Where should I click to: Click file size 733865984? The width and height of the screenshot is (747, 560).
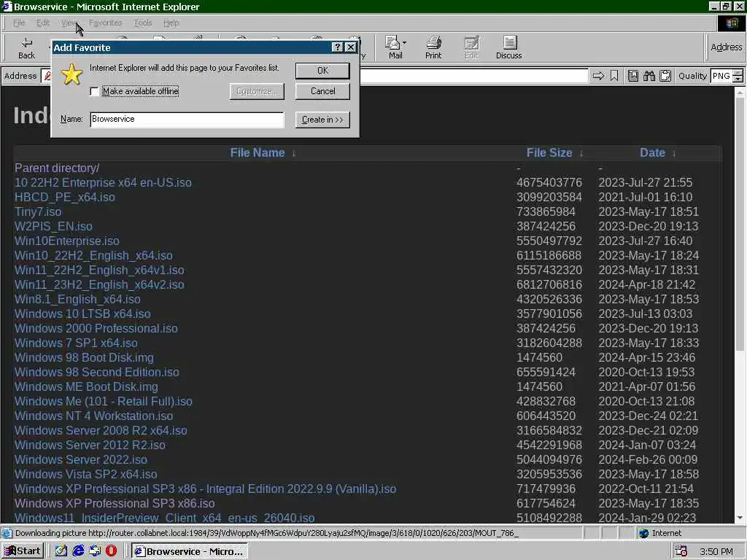(x=546, y=212)
